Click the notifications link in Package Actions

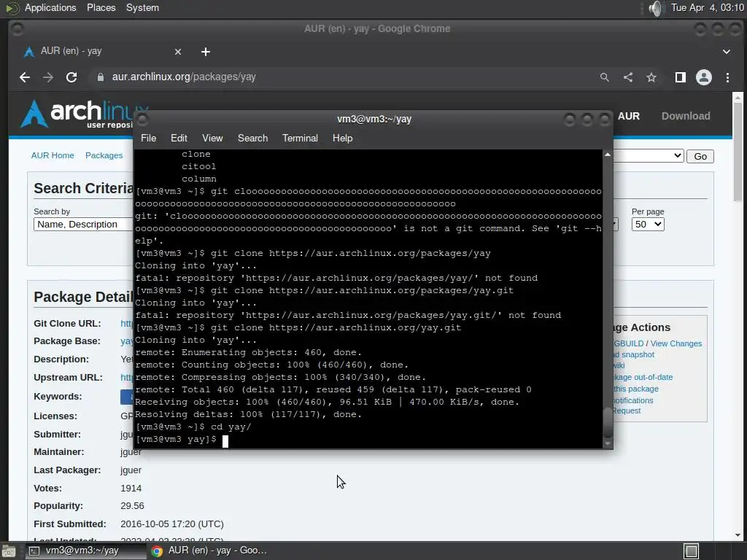tap(633, 400)
